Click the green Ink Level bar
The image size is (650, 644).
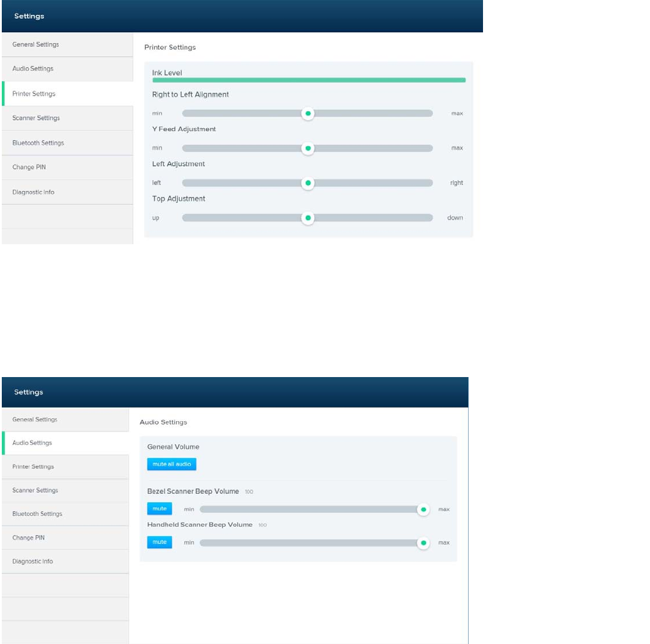309,80
